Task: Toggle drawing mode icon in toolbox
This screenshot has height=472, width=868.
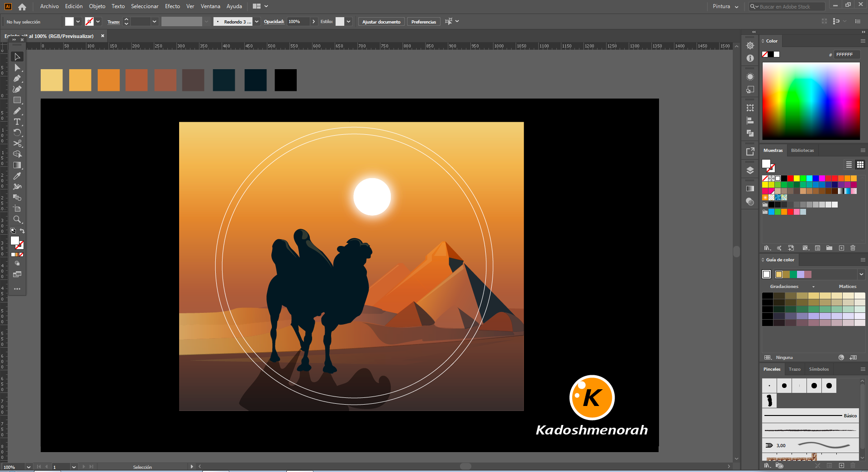Action: (17, 263)
